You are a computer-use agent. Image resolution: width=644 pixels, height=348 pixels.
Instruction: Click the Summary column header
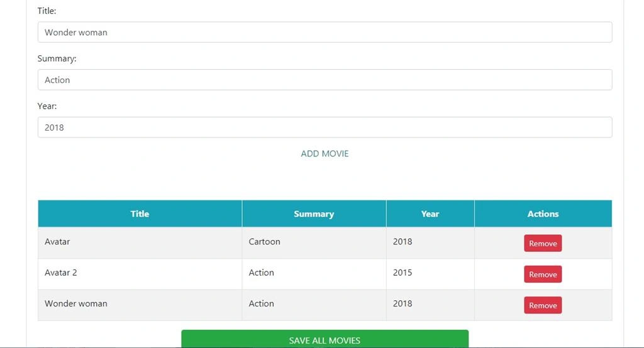314,214
